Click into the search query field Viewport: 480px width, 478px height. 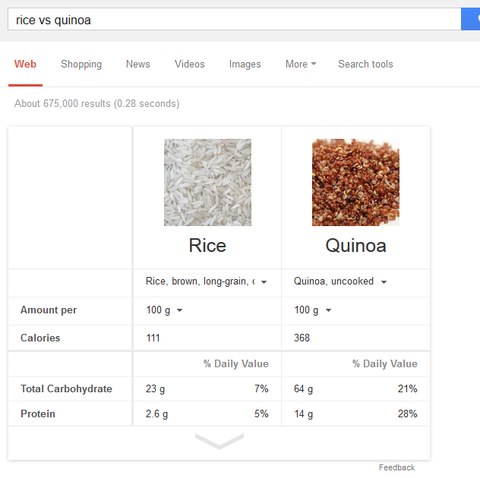click(x=234, y=19)
